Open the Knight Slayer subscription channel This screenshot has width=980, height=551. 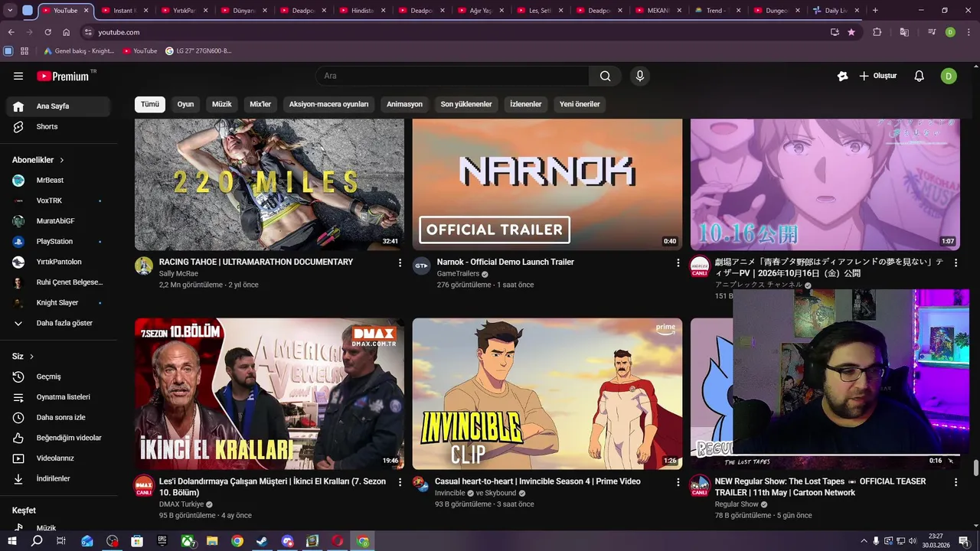(x=58, y=302)
